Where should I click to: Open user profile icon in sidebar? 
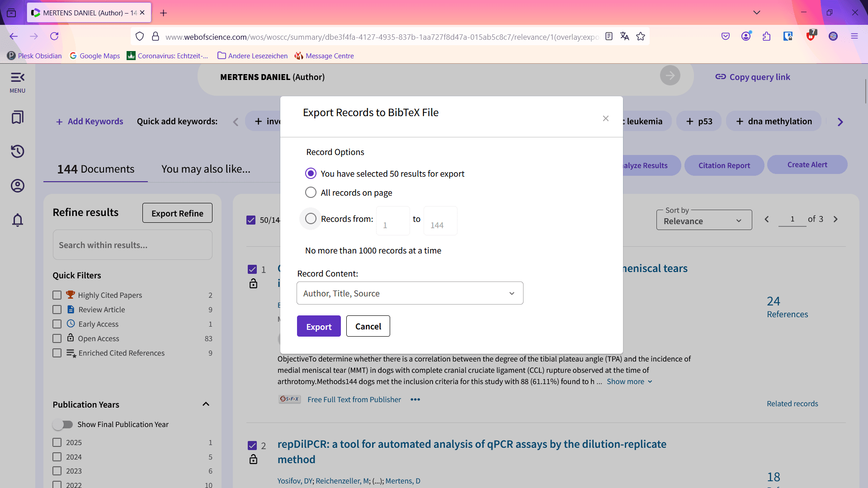(18, 186)
